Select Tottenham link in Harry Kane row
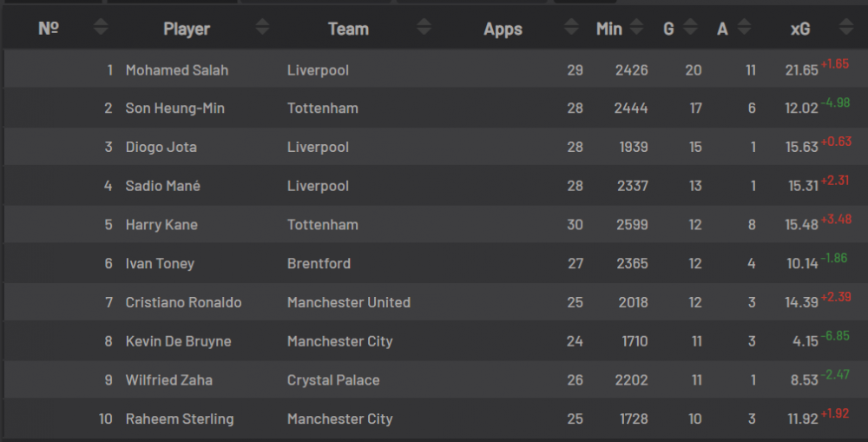Screen dimensions: 868x442 pos(322,225)
